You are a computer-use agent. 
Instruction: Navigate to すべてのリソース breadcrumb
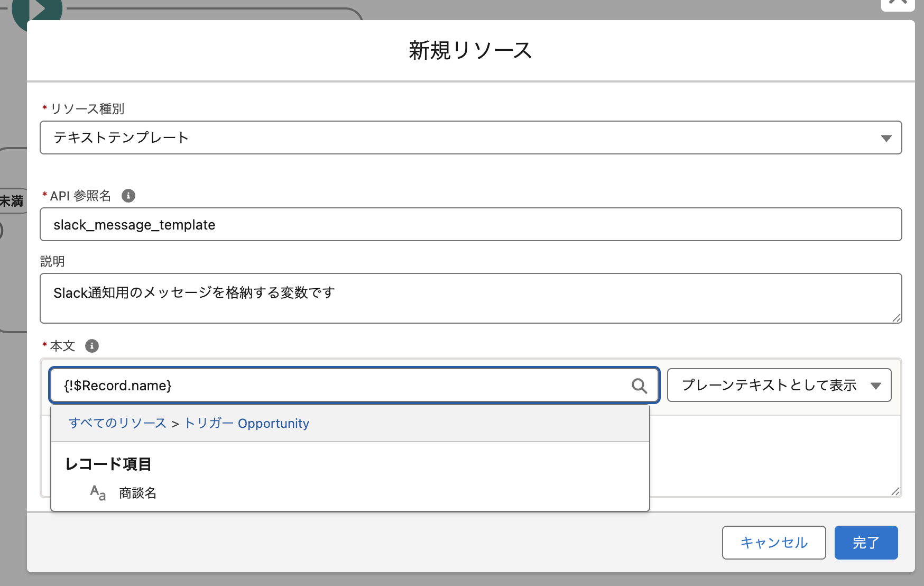[x=117, y=423]
